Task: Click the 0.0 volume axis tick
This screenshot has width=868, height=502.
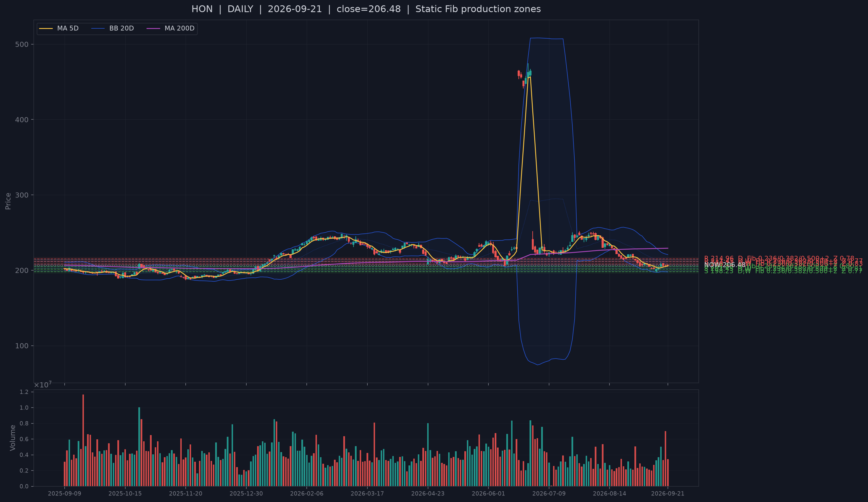Action: 24,486
